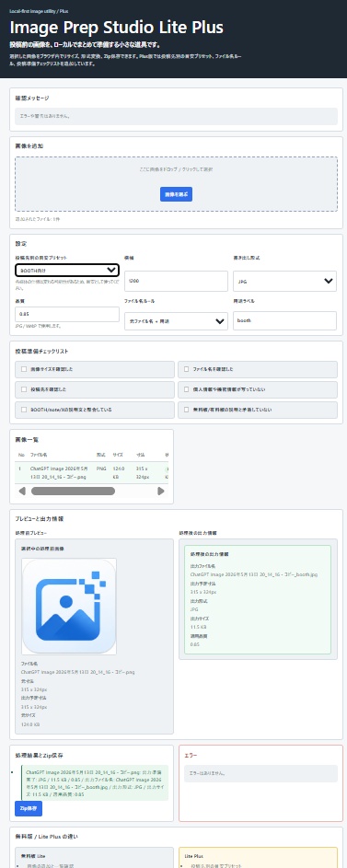Click the 確認メッセージ status message box
Viewport: 347px width, 868px height.
pyautogui.click(x=176, y=116)
